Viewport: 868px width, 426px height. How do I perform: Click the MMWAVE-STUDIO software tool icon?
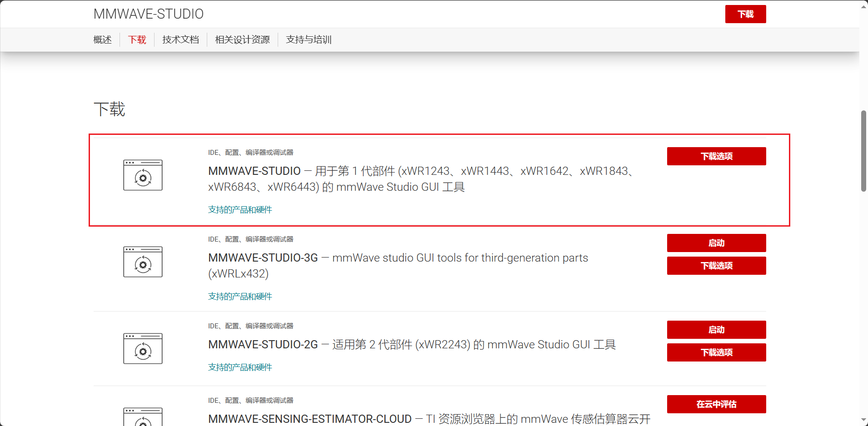click(143, 175)
